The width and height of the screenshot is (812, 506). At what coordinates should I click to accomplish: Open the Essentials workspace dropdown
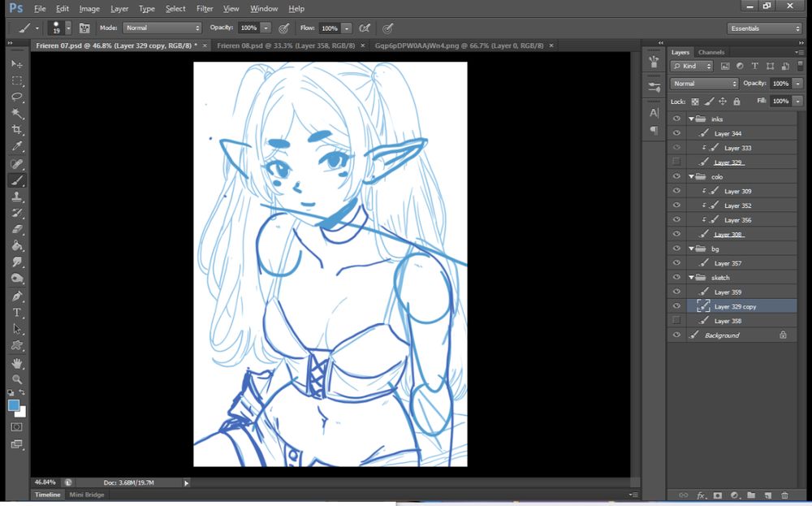click(764, 28)
